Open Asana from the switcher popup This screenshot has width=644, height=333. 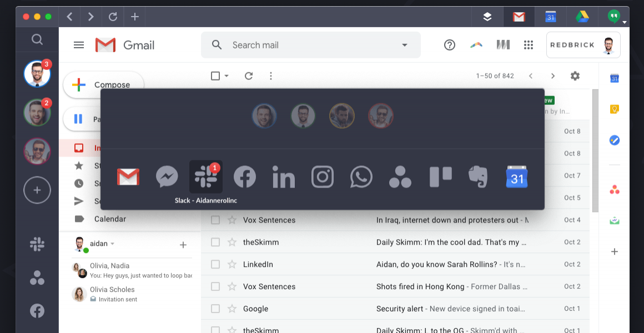pos(400,177)
